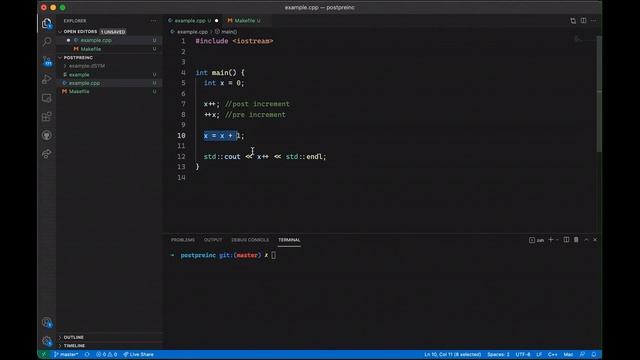The image size is (640, 360).
Task: Open the Remote Explorer view
Action: coord(47,98)
